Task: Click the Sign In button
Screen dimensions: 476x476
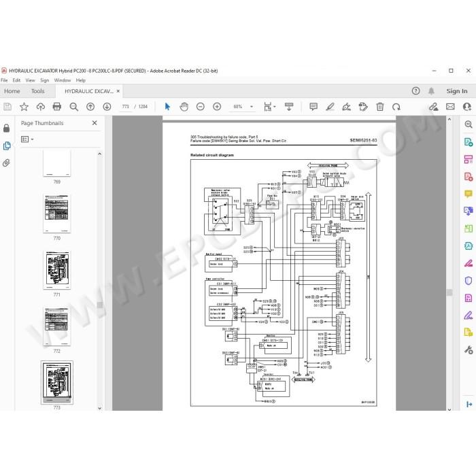Action: 456,91
